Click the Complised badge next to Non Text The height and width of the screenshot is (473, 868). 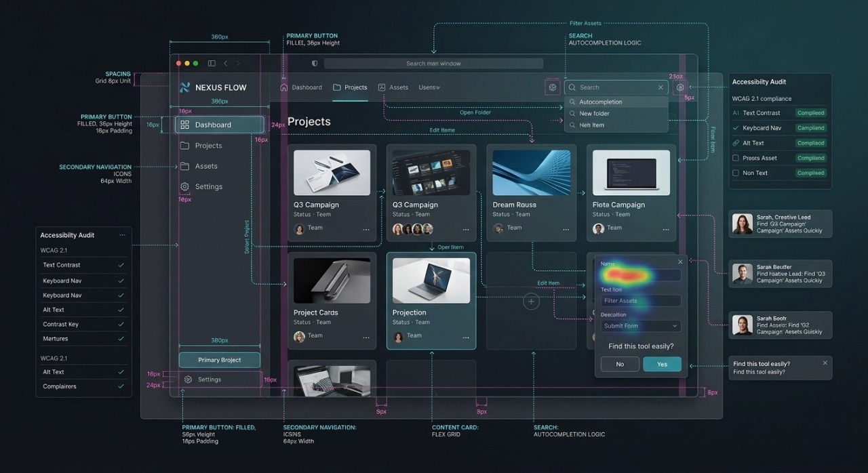811,173
